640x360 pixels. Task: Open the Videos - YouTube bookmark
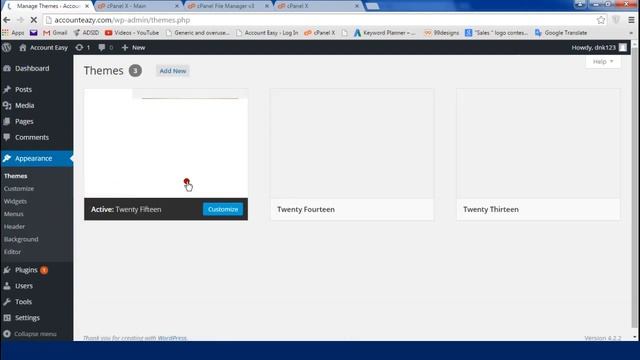pos(132,33)
